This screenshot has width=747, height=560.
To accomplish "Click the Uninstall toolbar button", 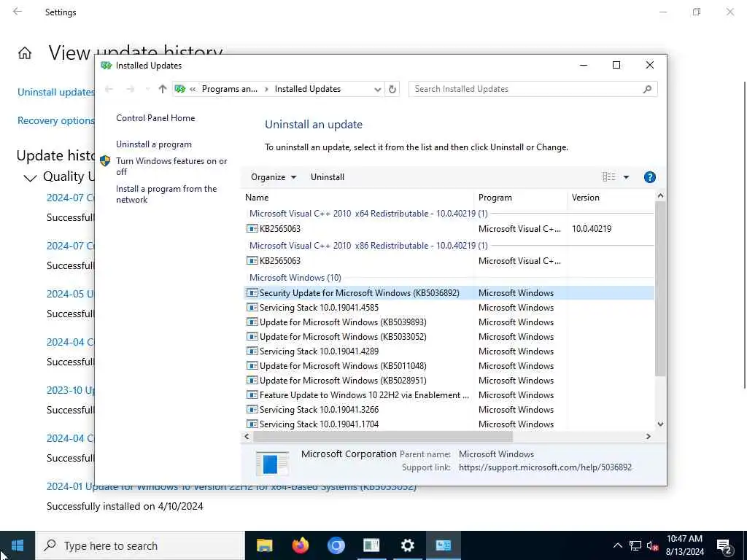I will pyautogui.click(x=328, y=177).
